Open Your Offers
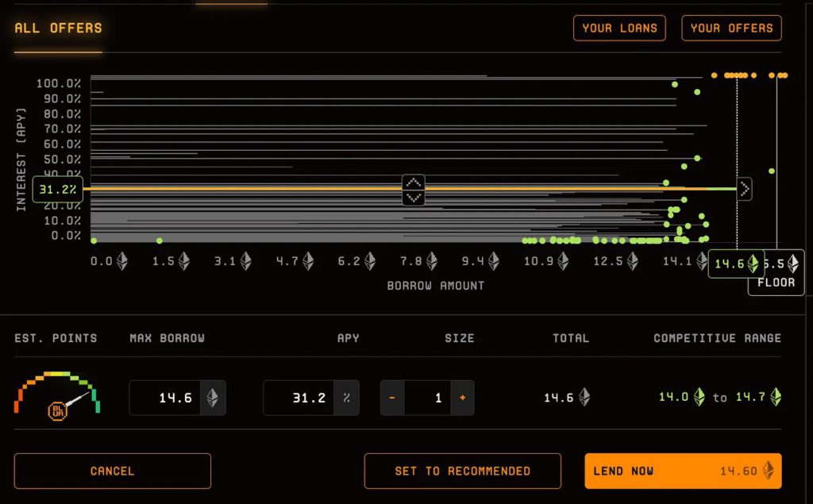 tap(731, 28)
